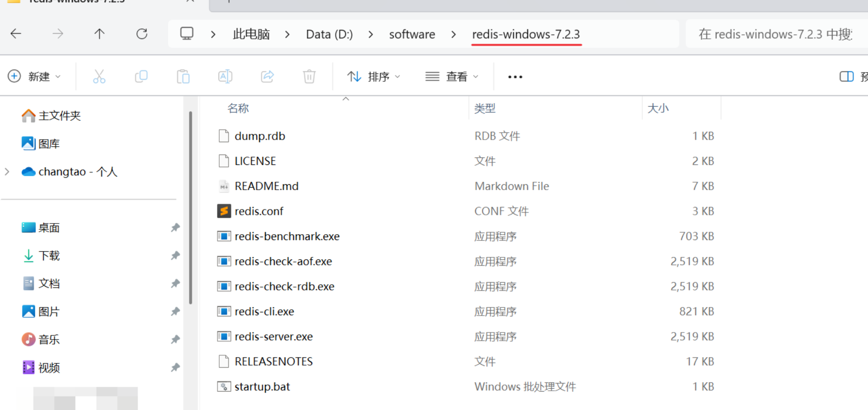Click the README.md markdown file icon
868x410 pixels.
[x=224, y=186]
